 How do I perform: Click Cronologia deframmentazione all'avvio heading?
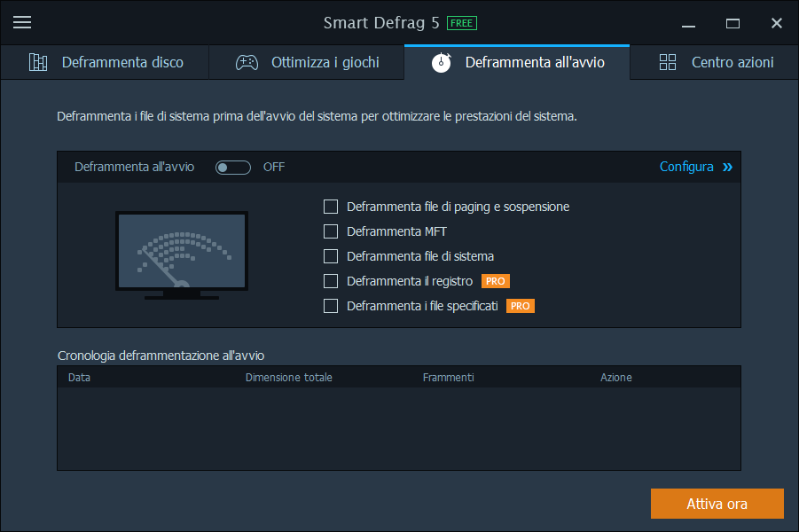tap(161, 356)
